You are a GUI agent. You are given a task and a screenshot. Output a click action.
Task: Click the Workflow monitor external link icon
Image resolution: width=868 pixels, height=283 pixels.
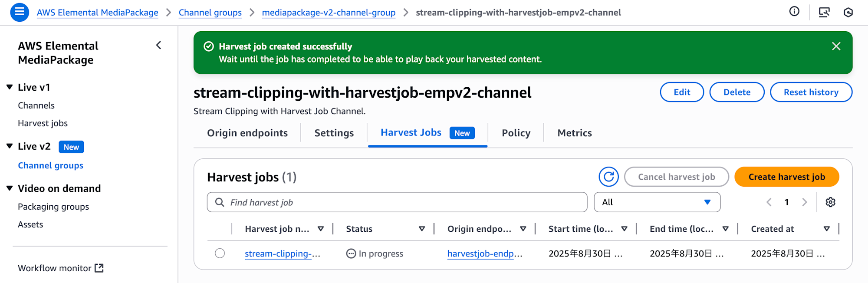pyautogui.click(x=99, y=268)
